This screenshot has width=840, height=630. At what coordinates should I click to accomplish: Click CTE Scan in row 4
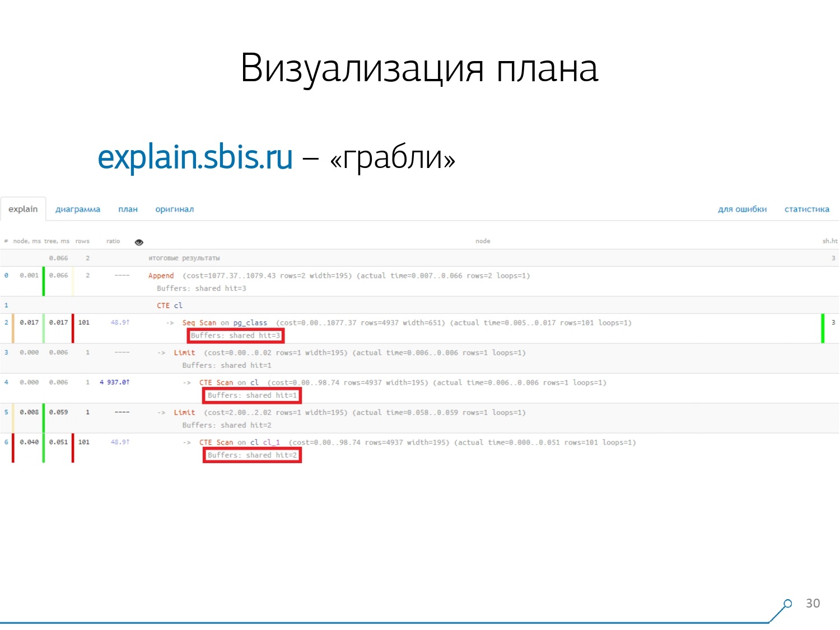[x=216, y=382]
